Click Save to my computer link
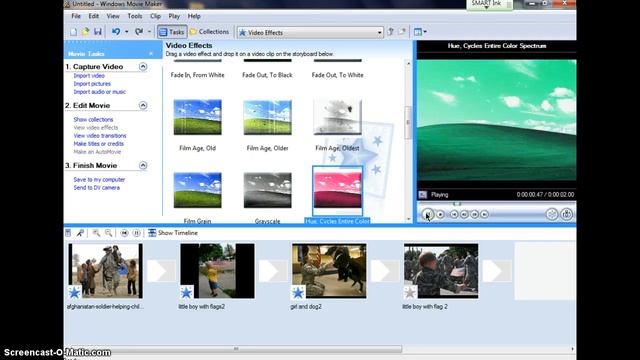 [99, 180]
